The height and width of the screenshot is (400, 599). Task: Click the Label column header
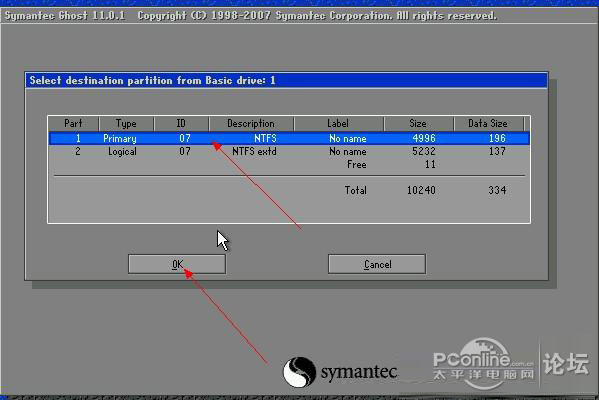pos(338,123)
